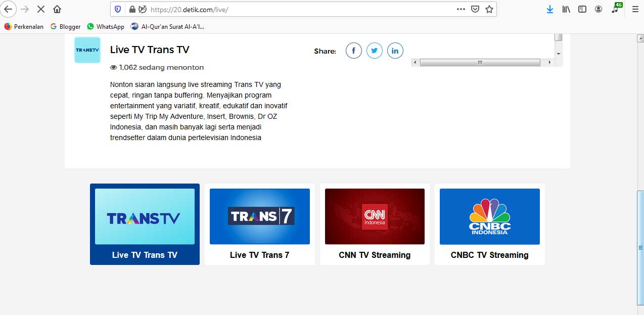Open the Perkenalan bookmark
644x315 pixels.
click(24, 27)
